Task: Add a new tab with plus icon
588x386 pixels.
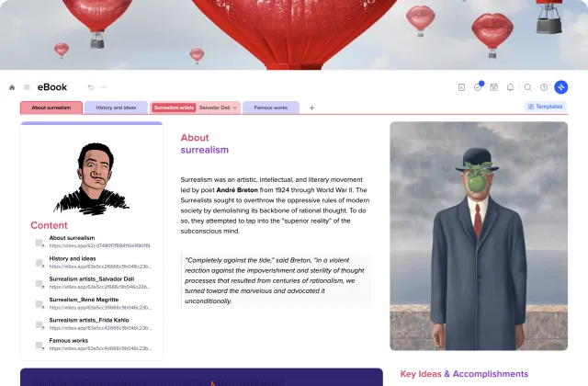Action: click(x=311, y=108)
